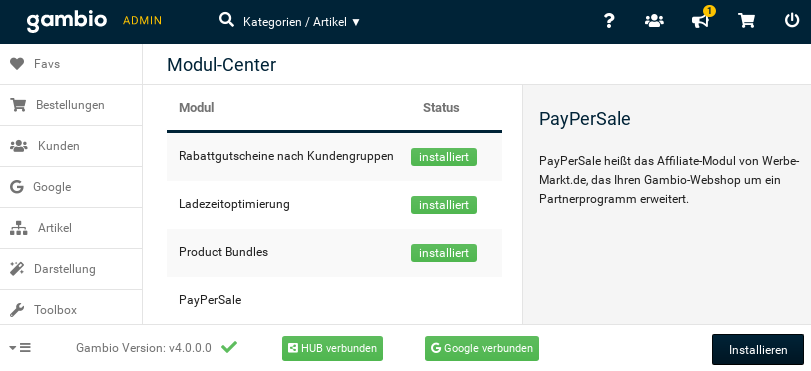811x371 pixels.
Task: Click the Modul-Center page title
Action: pyautogui.click(x=221, y=65)
